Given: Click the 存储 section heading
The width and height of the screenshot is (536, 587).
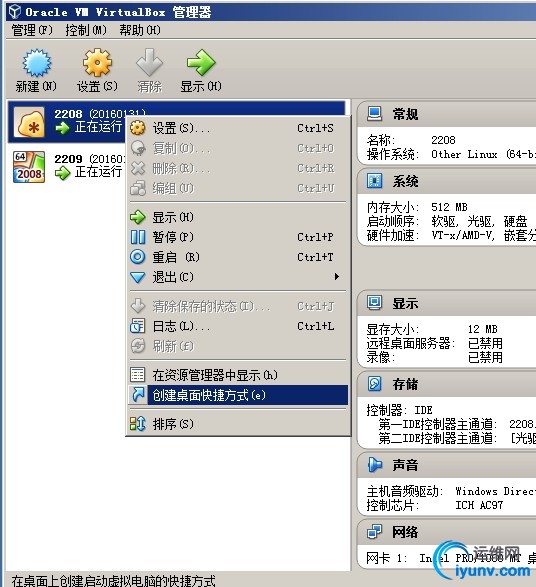Looking at the screenshot, I should pos(405,384).
